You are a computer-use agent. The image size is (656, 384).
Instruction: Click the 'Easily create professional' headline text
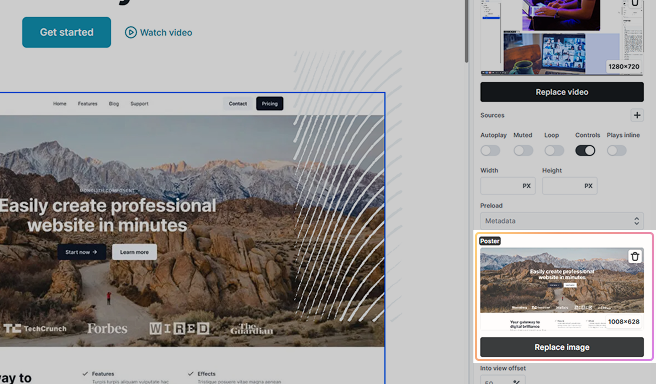(108, 206)
